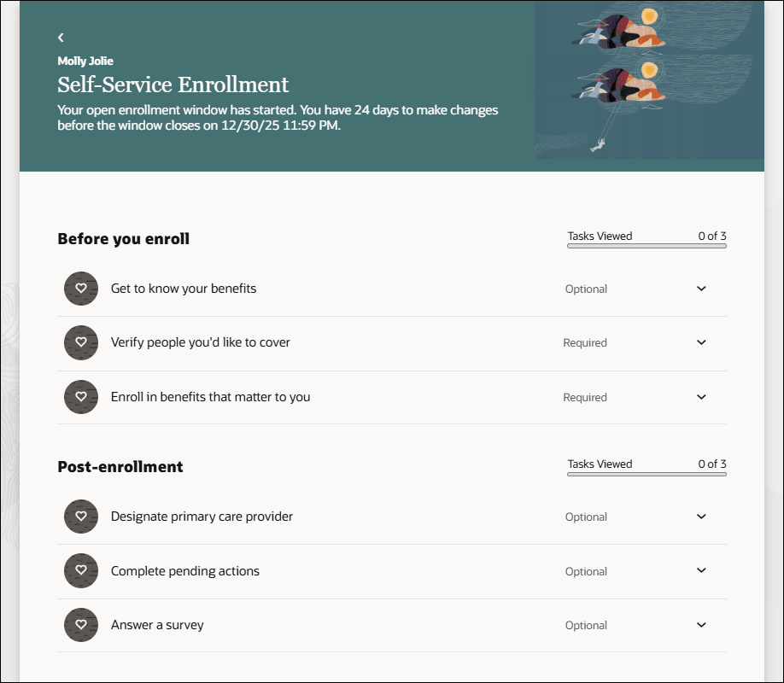Click the back arrow above Molly Jolie
This screenshot has width=784, height=683.
click(61, 38)
